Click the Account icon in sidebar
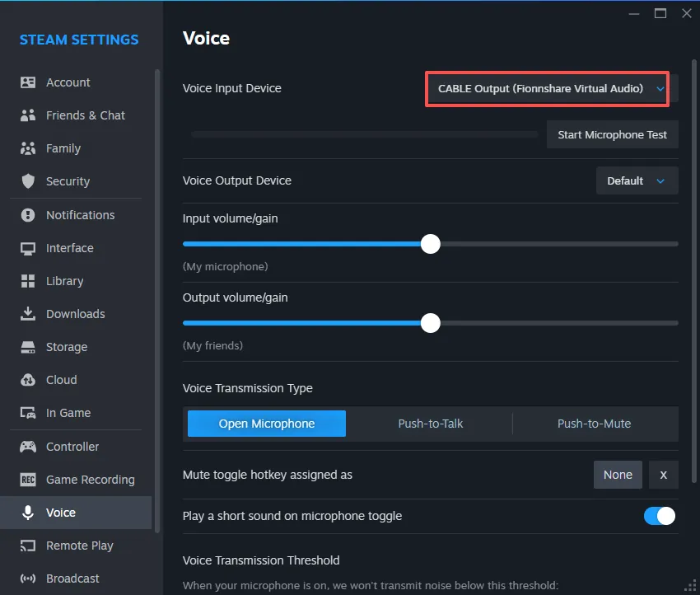The image size is (700, 595). click(x=28, y=82)
